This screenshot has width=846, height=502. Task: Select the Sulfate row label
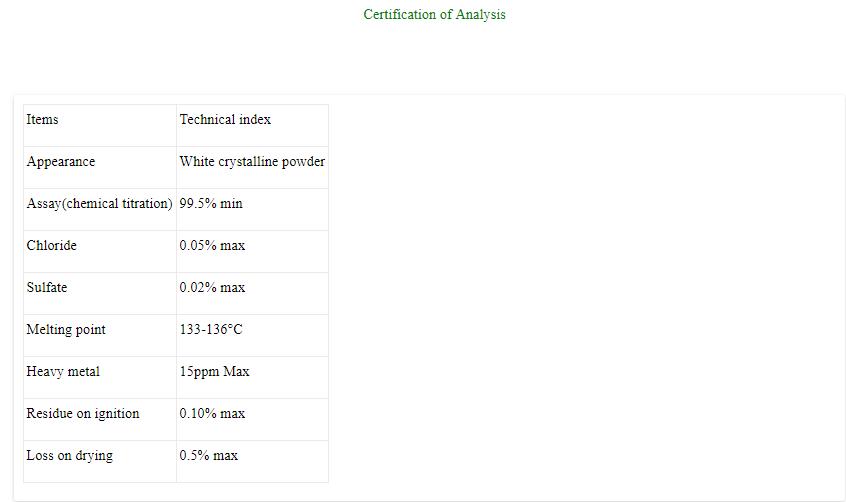47,288
